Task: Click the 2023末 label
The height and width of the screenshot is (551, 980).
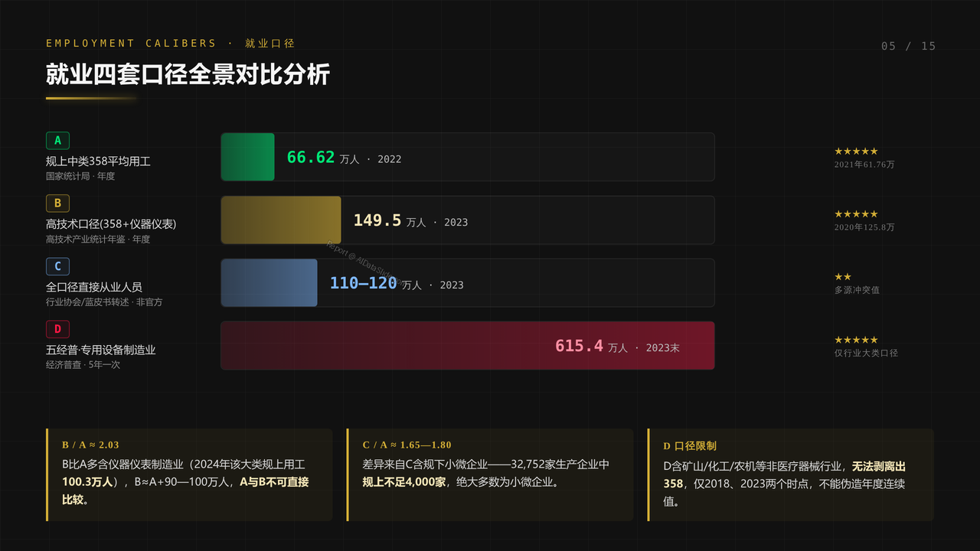Action: point(663,347)
